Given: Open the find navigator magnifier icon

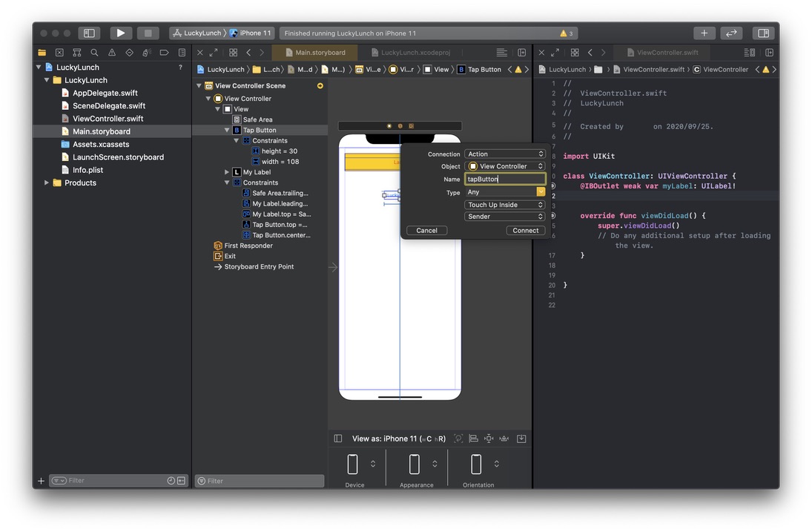Looking at the screenshot, I should (x=94, y=53).
